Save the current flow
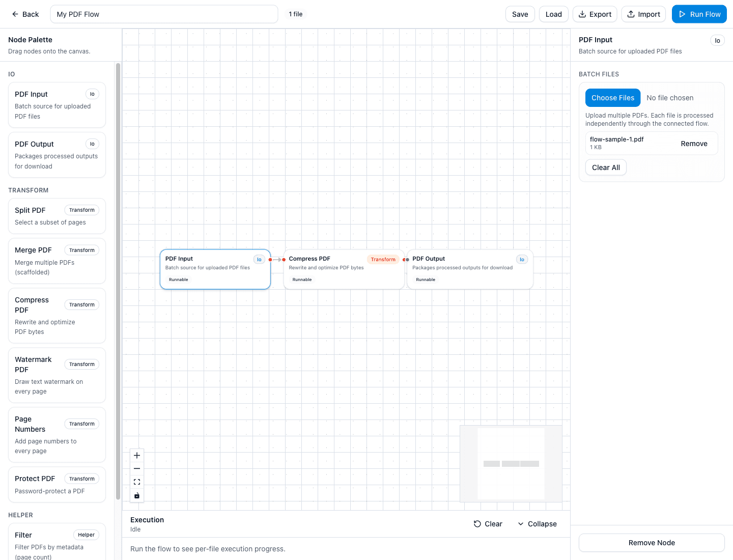733x560 pixels. (520, 14)
